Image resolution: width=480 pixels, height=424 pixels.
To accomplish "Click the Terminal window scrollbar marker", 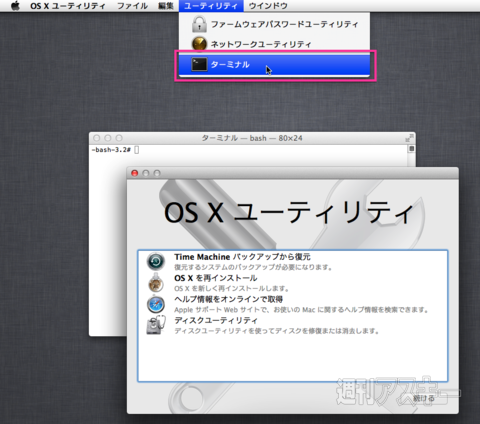I will click(412, 149).
